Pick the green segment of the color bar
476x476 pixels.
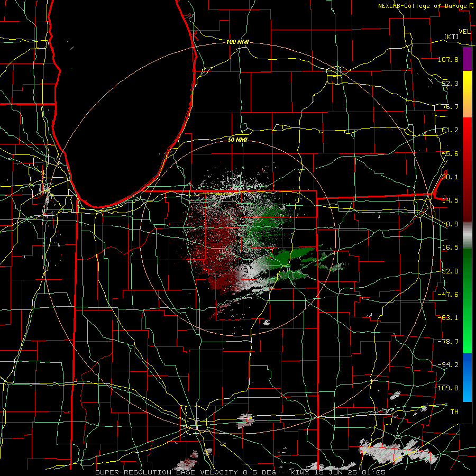467,300
